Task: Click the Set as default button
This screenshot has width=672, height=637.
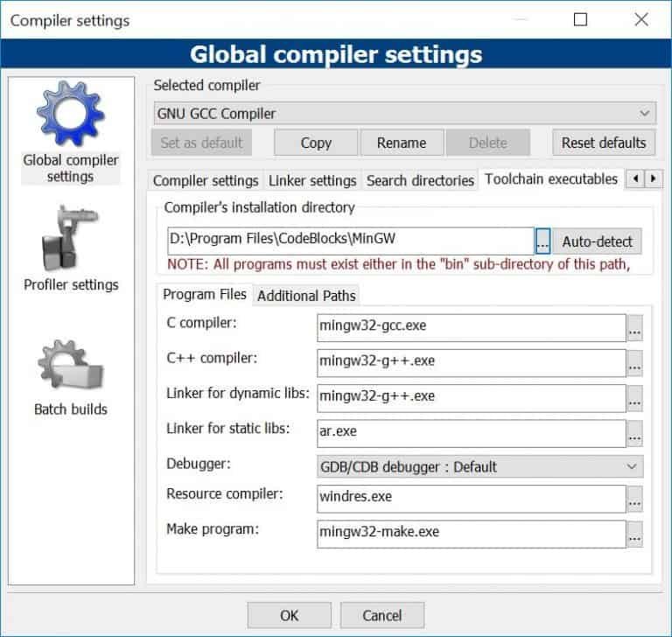Action: coord(201,143)
